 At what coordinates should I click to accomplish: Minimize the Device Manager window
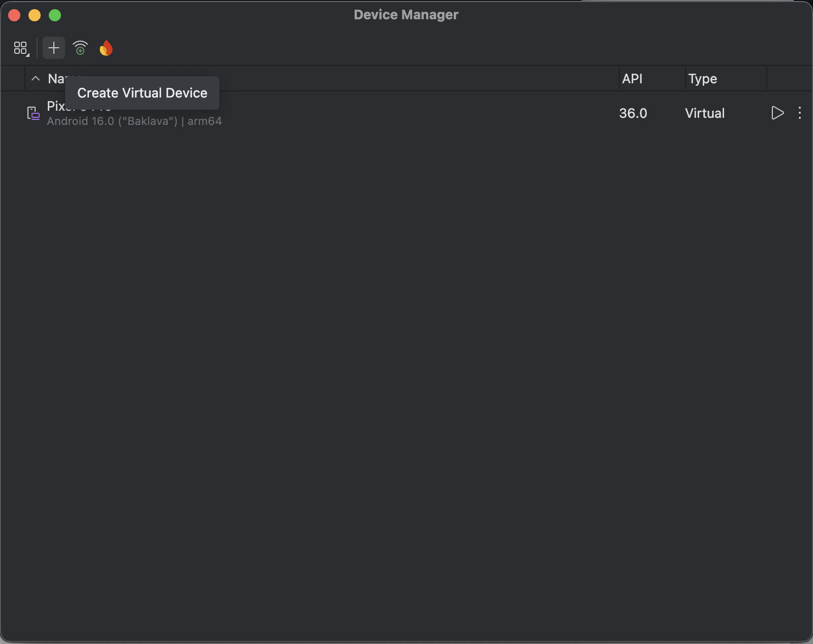(35, 15)
